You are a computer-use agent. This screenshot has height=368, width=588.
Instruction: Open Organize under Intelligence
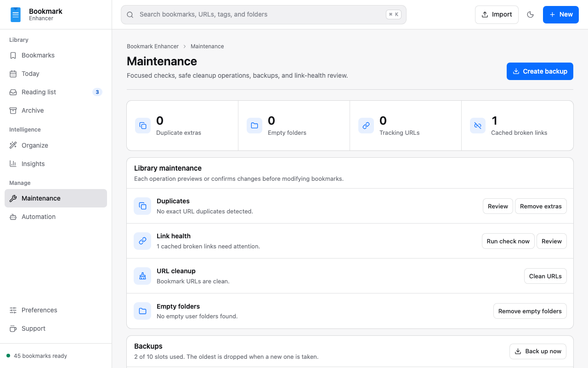click(x=56, y=145)
